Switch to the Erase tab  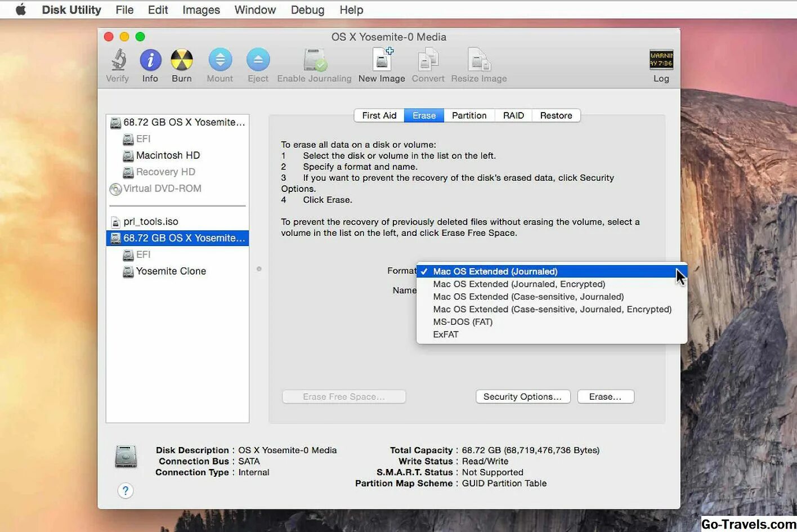(x=424, y=115)
